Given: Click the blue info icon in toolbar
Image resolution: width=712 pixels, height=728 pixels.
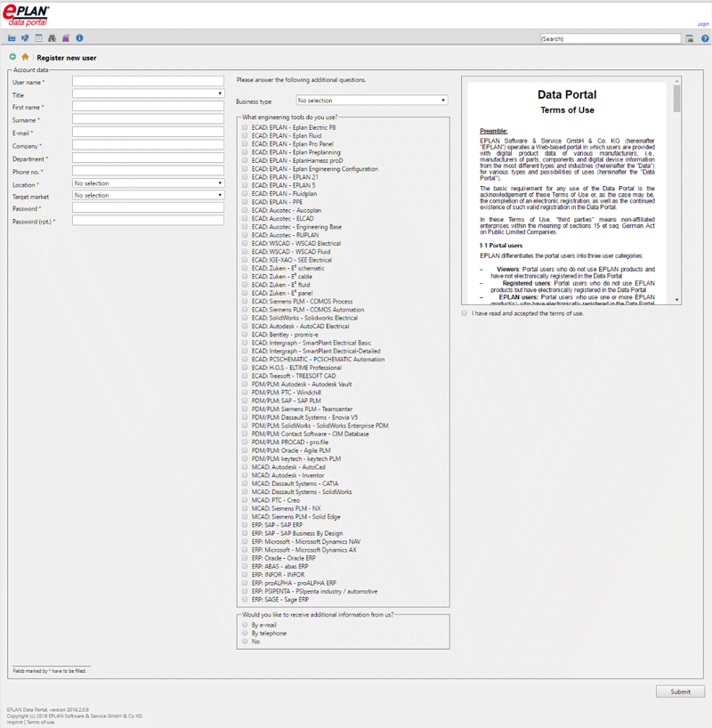Looking at the screenshot, I should (79, 38).
